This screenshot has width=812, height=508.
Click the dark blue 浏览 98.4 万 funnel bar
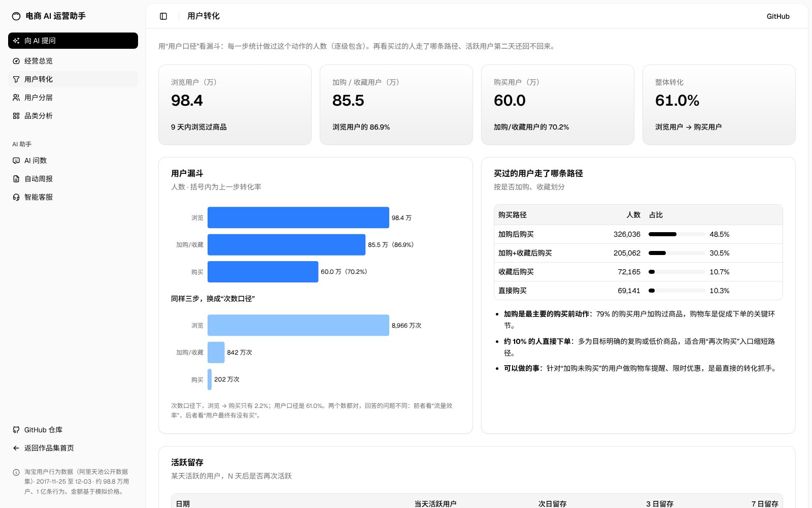point(298,217)
